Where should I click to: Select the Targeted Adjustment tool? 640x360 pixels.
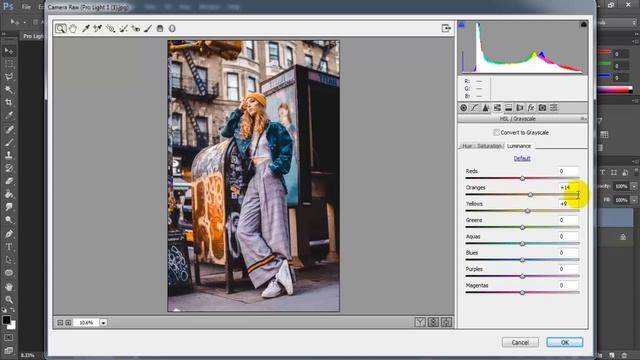pos(110,29)
